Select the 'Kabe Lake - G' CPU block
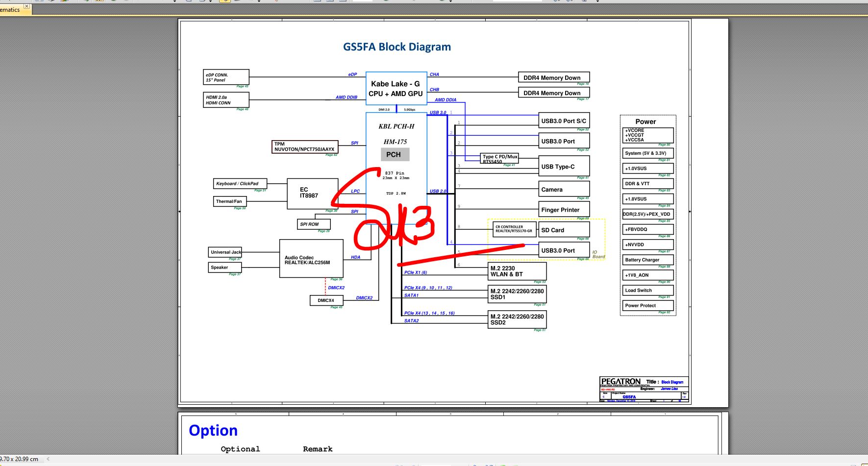This screenshot has width=868, height=466. pos(396,88)
